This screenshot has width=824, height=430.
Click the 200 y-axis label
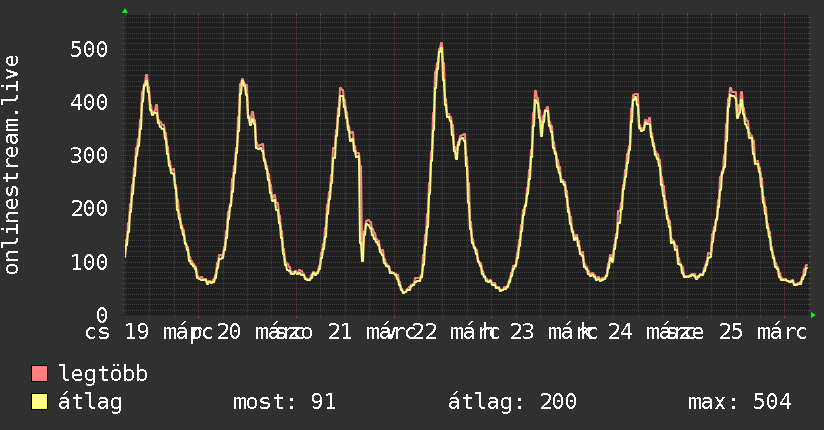tap(89, 209)
